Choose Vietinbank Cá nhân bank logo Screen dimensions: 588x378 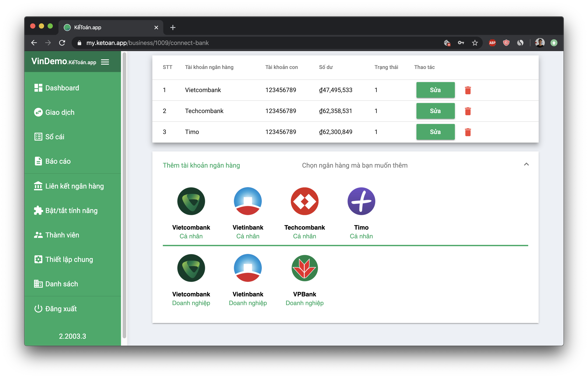(248, 201)
